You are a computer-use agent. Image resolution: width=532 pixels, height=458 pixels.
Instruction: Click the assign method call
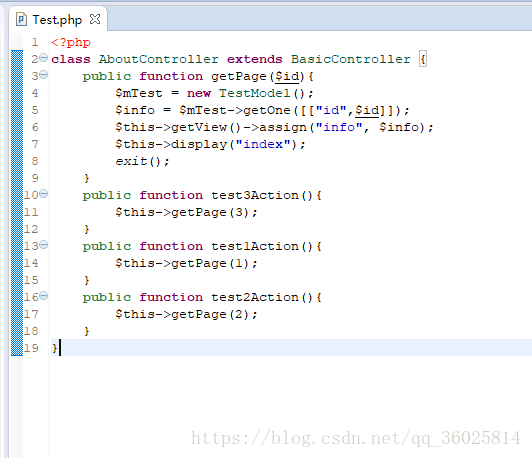(x=283, y=128)
